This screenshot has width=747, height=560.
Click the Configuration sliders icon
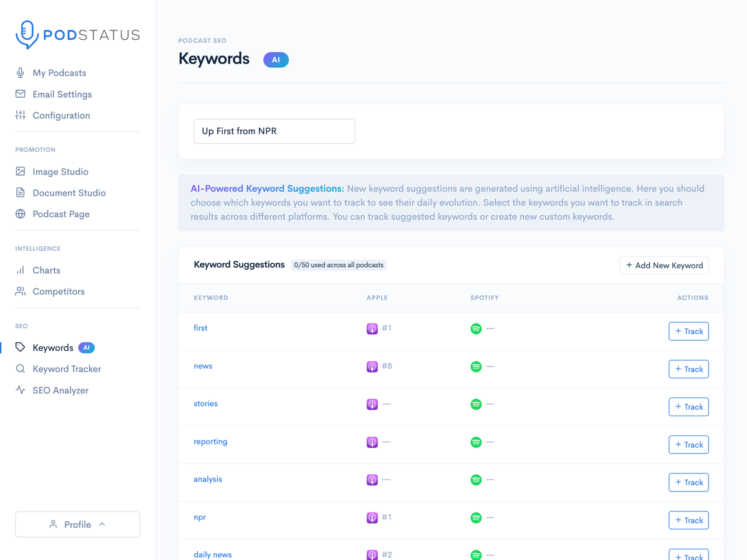21,115
